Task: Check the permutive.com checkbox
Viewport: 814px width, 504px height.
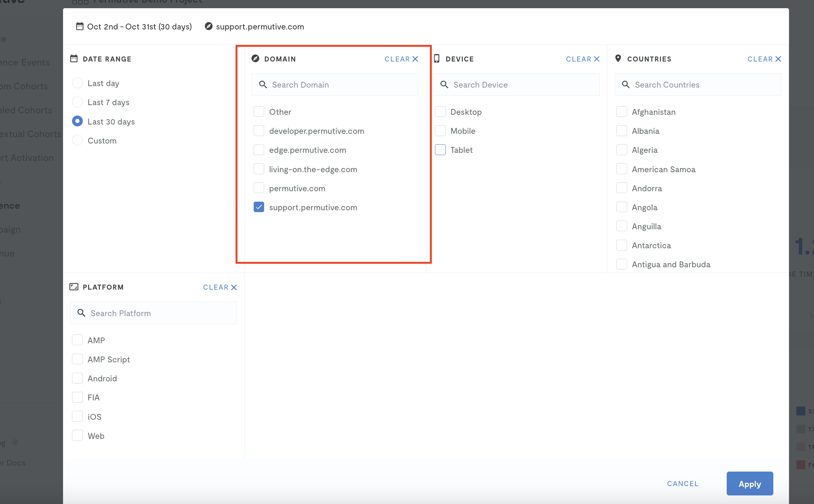Action: click(259, 188)
